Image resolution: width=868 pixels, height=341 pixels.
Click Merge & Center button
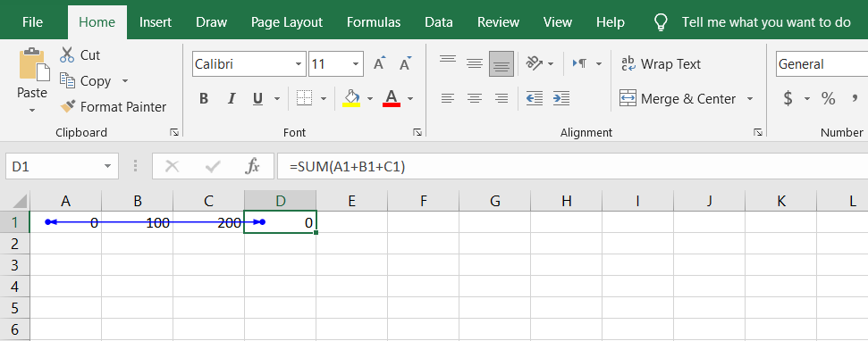click(x=678, y=99)
